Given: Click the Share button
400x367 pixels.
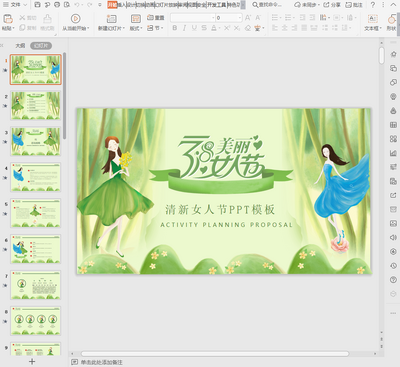Looking at the screenshot, I should (332, 5).
